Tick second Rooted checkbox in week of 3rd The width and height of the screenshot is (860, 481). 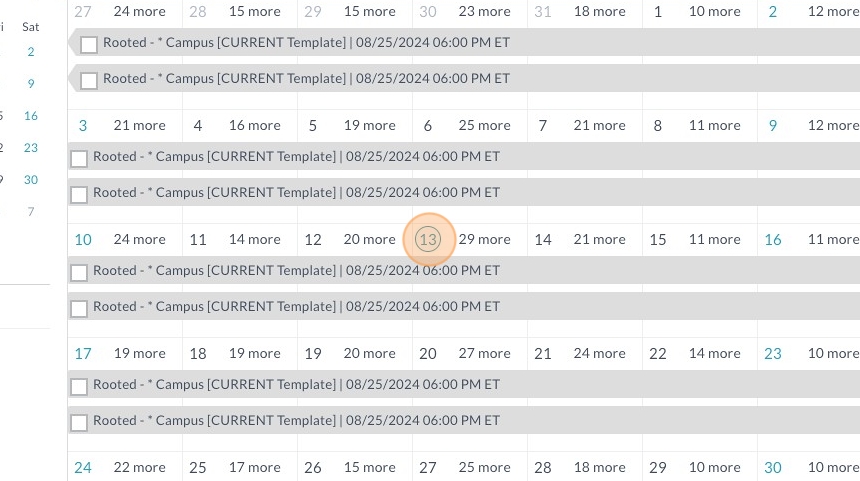[79, 194]
